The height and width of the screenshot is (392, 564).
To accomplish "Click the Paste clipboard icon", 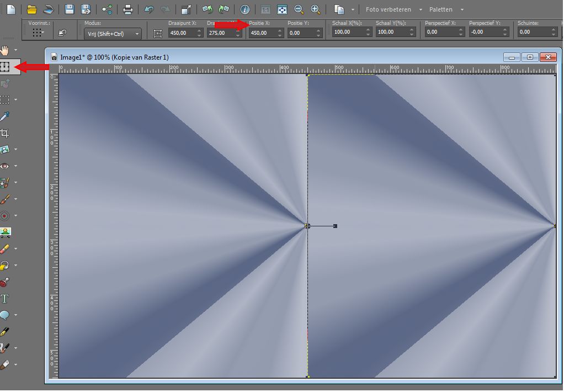I will (x=339, y=9).
